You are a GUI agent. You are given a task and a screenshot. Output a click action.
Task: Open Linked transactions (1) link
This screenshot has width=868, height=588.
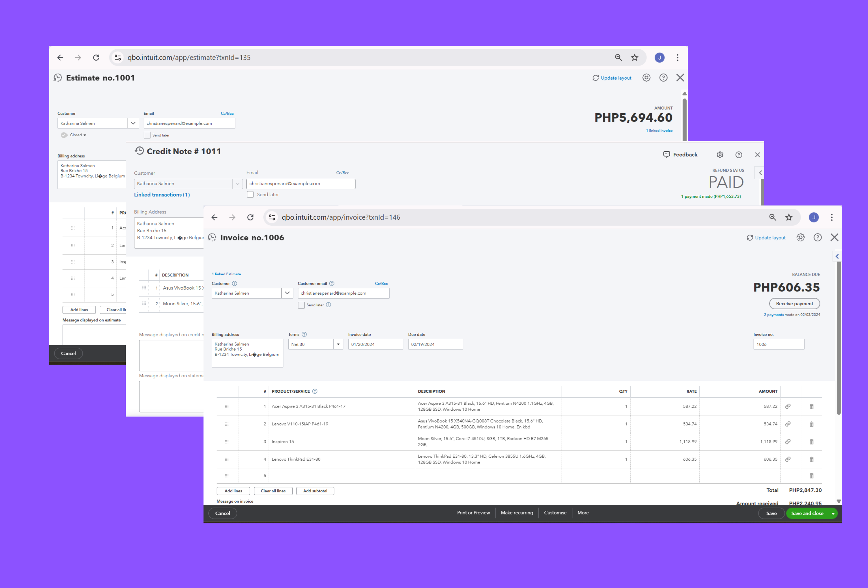[162, 195]
